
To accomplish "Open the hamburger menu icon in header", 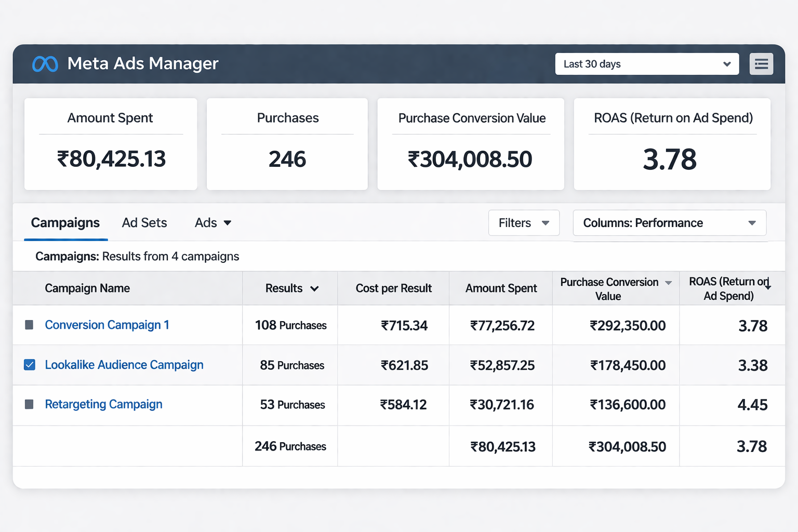I will (x=761, y=64).
